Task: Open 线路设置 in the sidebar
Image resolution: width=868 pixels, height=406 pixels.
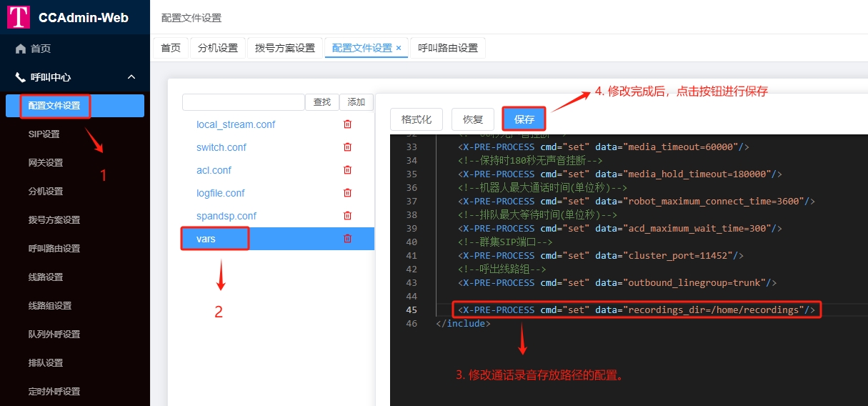Action: coord(75,277)
